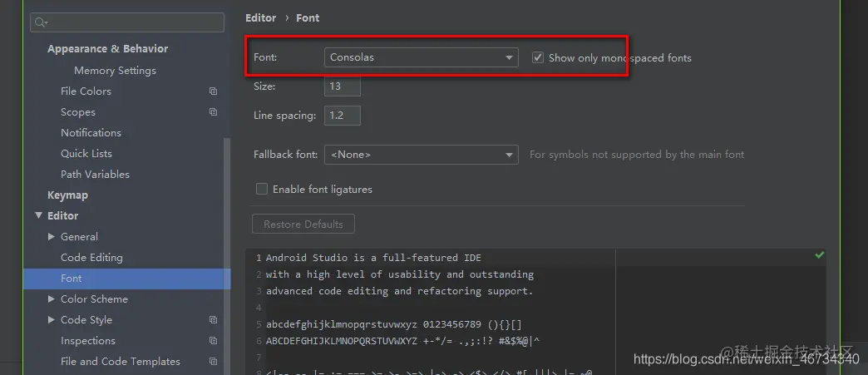The image size is (868, 375).
Task: Open Path Variables settings
Action: tap(96, 175)
